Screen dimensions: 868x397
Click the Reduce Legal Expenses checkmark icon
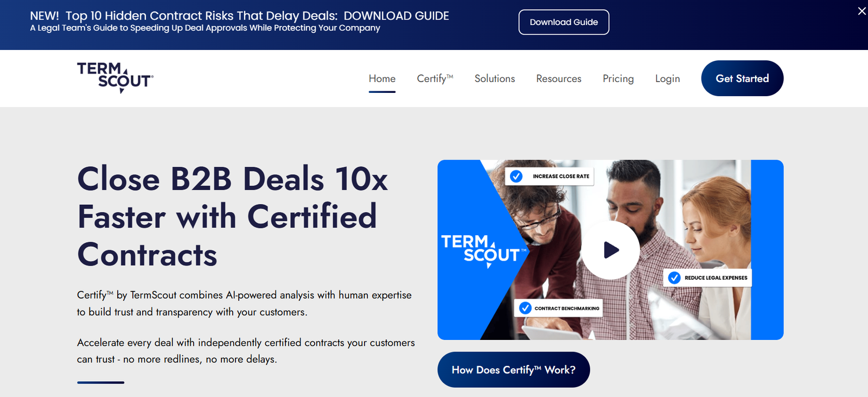coord(674,278)
